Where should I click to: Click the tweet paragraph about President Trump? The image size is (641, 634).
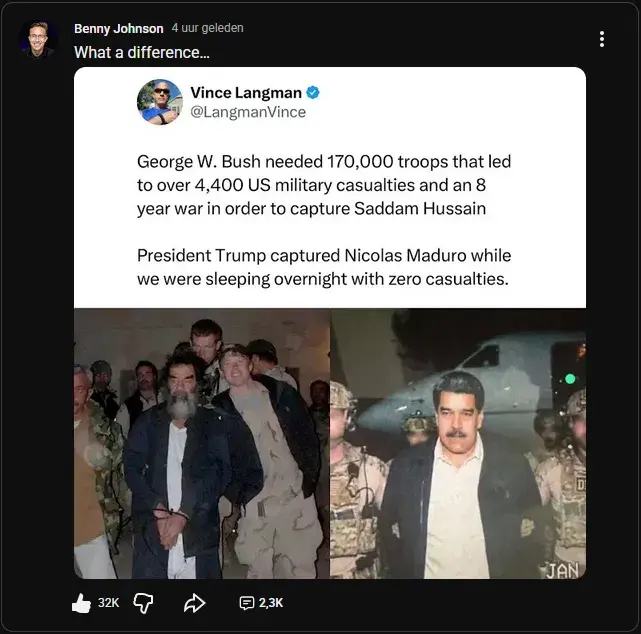point(322,266)
